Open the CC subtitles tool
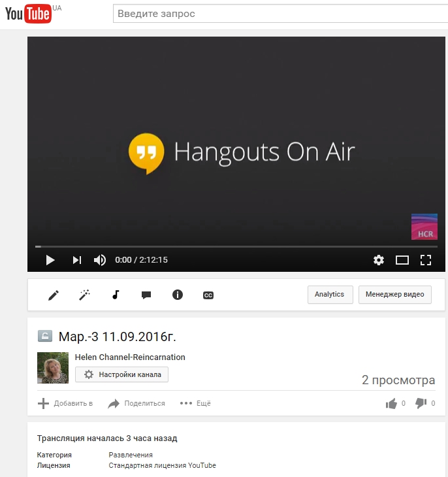This screenshot has width=448, height=477. pos(208,295)
